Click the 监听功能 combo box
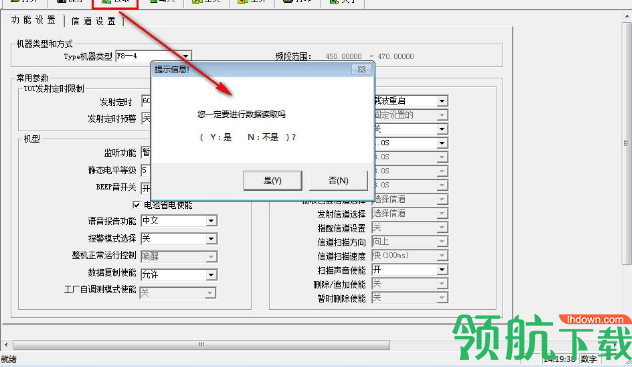The height and width of the screenshot is (367, 632). (x=146, y=152)
